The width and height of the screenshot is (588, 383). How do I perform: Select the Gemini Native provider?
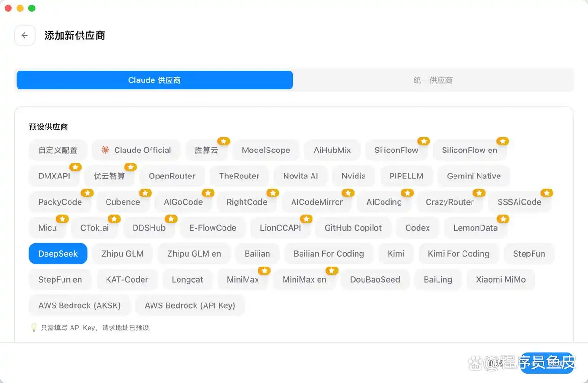tap(474, 176)
